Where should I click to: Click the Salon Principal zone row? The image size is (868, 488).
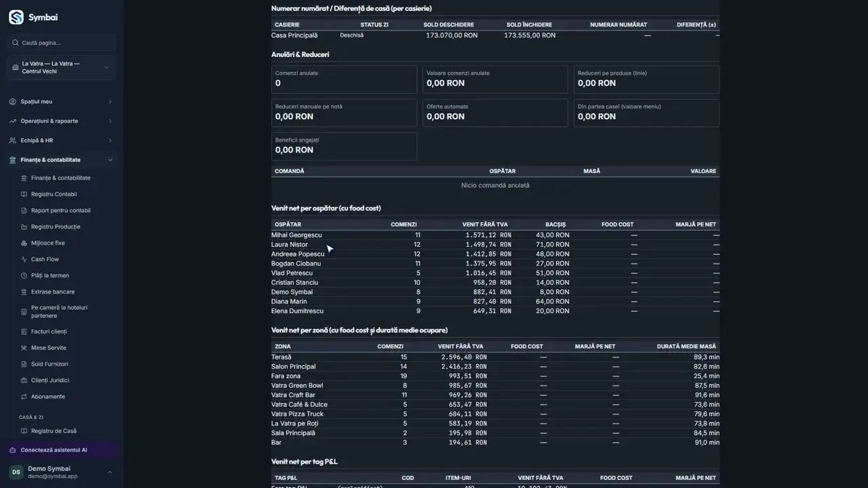point(495,367)
